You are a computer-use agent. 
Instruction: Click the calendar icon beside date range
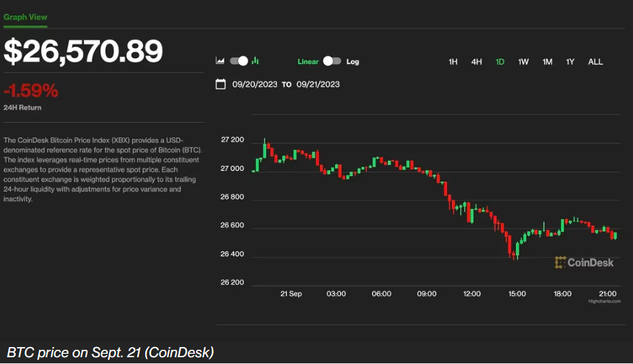click(220, 85)
